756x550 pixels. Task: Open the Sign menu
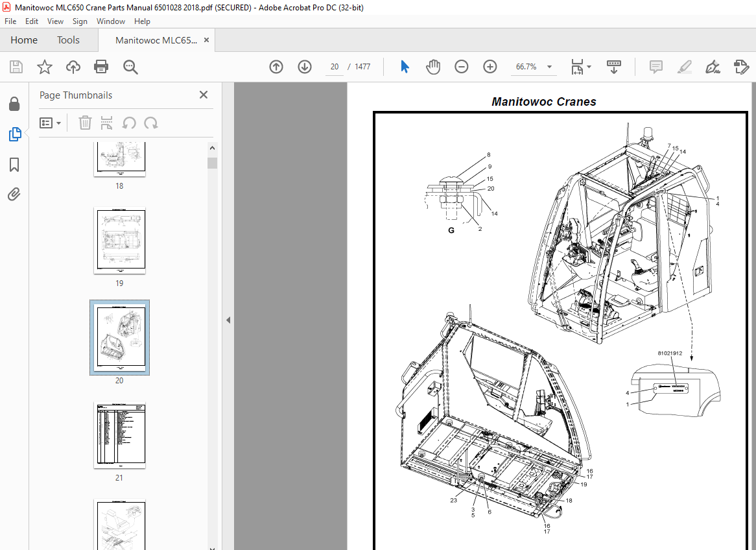pos(80,21)
